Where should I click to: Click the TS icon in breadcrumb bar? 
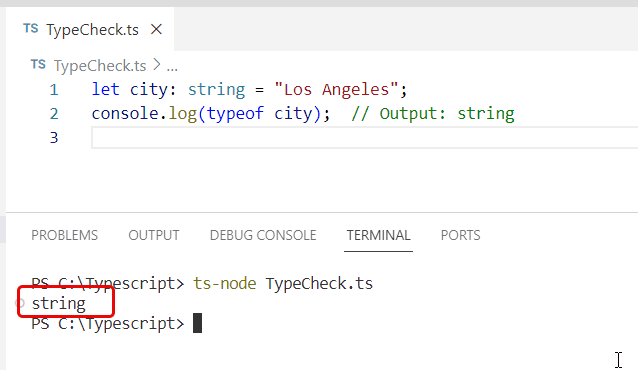[x=38, y=64]
